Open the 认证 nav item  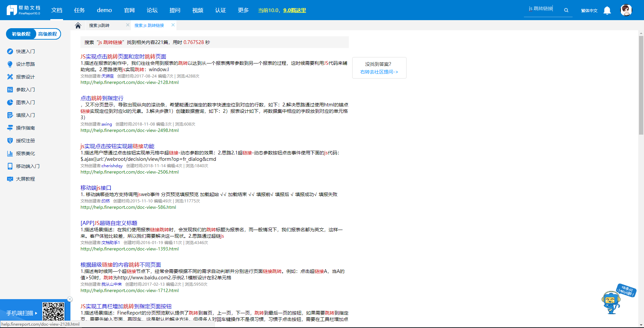(220, 10)
